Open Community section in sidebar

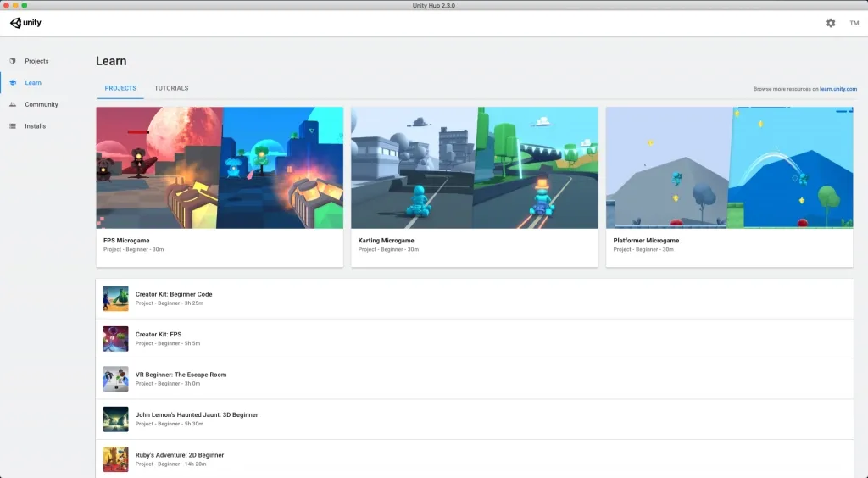41,104
